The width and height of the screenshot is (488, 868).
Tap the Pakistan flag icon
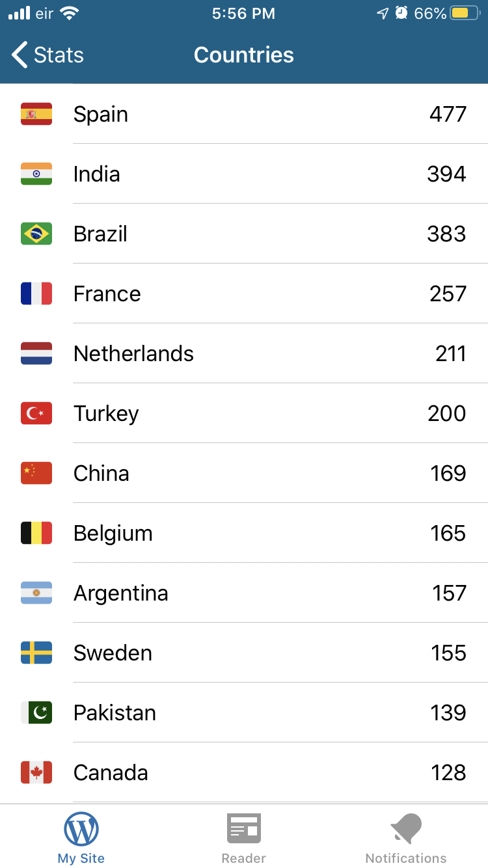(36, 712)
